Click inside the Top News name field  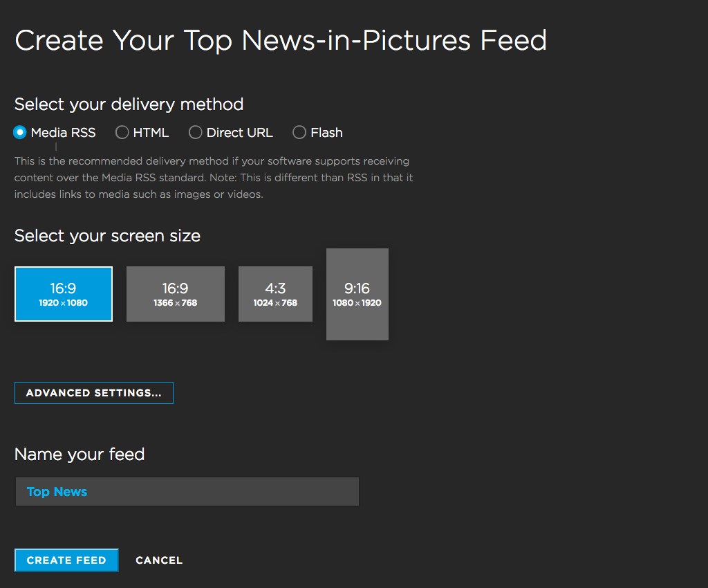pos(187,491)
